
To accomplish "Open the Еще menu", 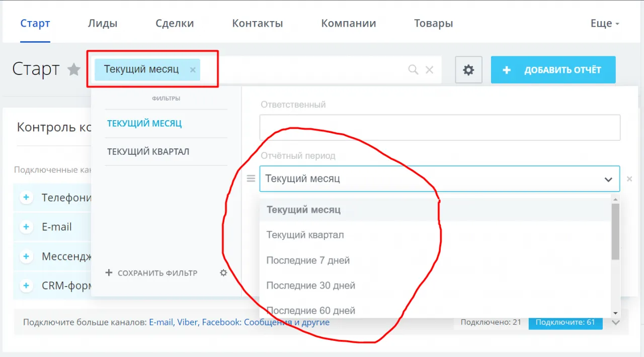I will [605, 23].
